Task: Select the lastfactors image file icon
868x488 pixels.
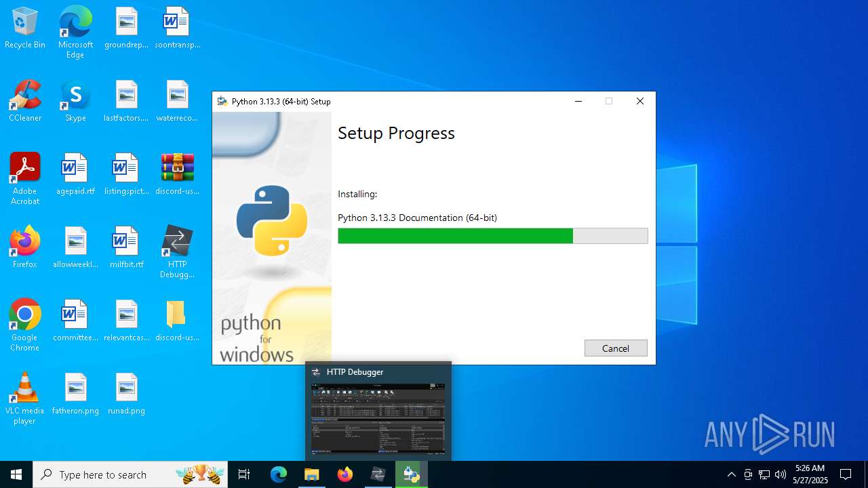Action: 126,101
